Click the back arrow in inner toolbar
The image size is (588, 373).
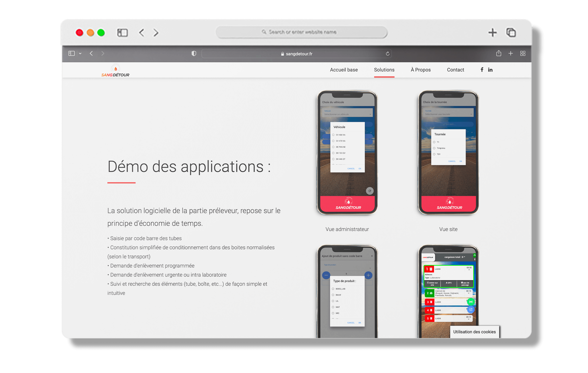pos(91,53)
